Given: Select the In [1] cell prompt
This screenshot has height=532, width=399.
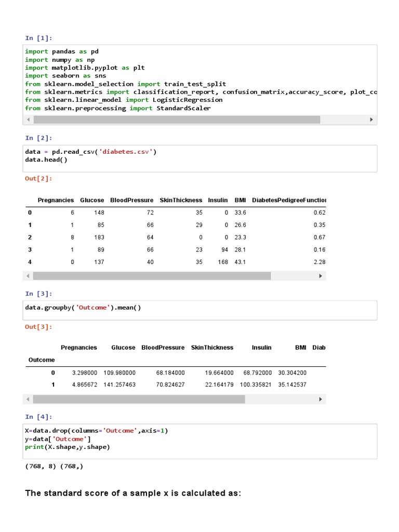Looking at the screenshot, I should (x=38, y=38).
